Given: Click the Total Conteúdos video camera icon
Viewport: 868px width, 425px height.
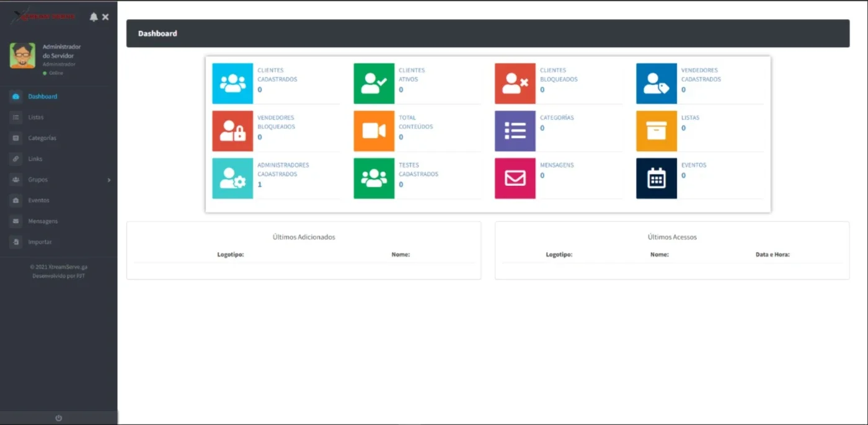Looking at the screenshot, I should [374, 131].
